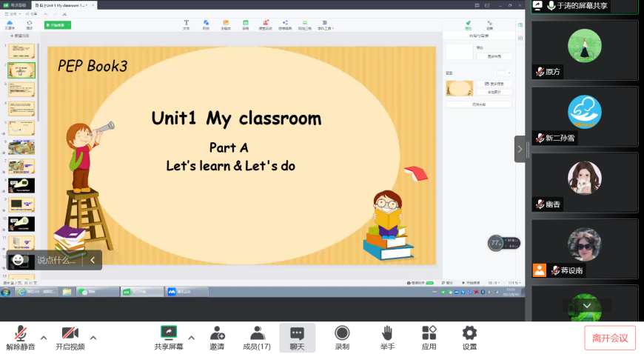Select the 幽香 participant tile

click(585, 182)
